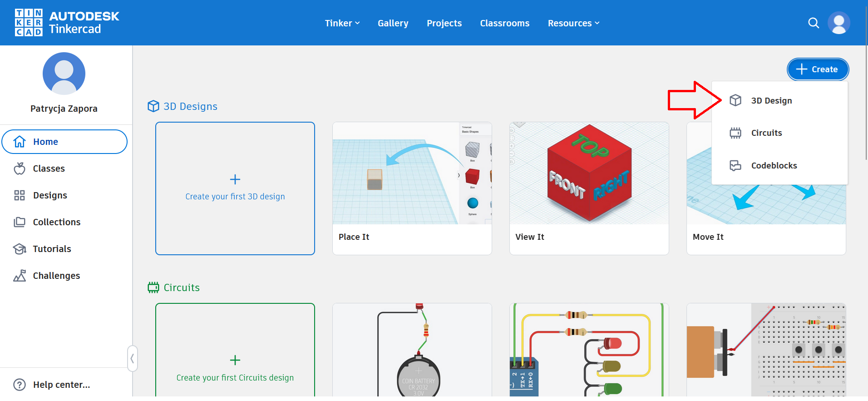This screenshot has height=401, width=868.
Task: Go to Designs in the sidebar
Action: click(x=50, y=195)
